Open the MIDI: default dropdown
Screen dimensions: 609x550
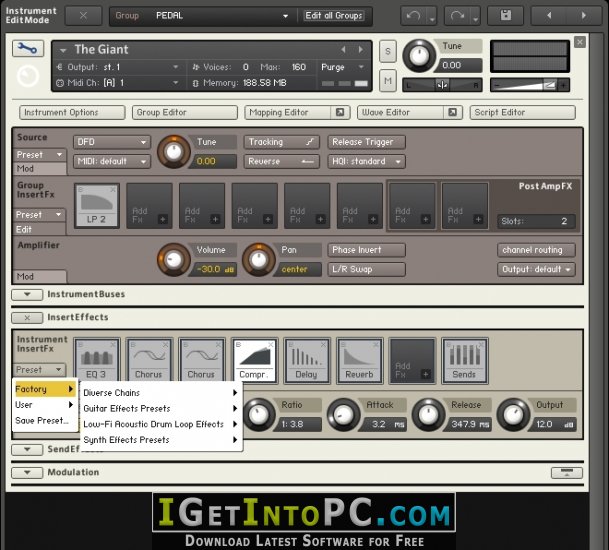(112, 161)
